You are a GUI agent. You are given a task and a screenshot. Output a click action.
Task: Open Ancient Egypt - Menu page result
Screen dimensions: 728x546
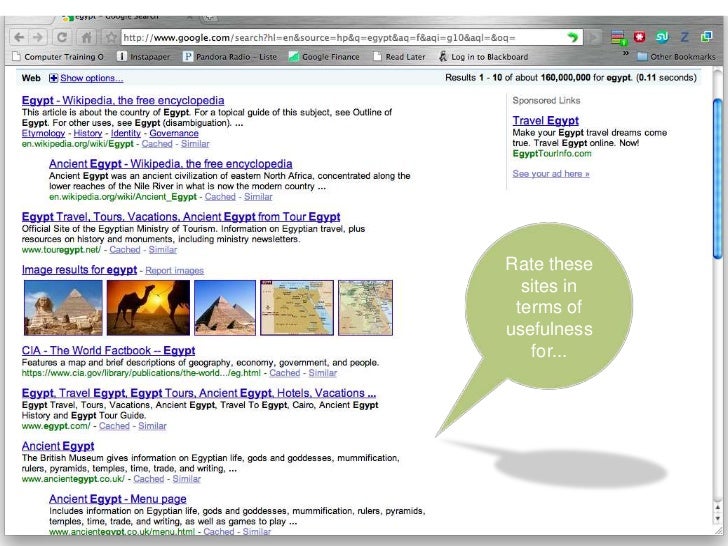tap(118, 499)
